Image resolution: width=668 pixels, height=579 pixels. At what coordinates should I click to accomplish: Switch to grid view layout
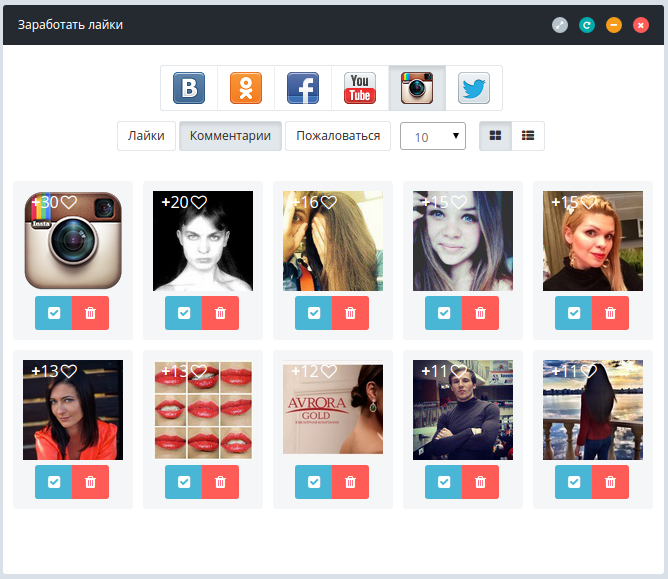click(x=495, y=136)
